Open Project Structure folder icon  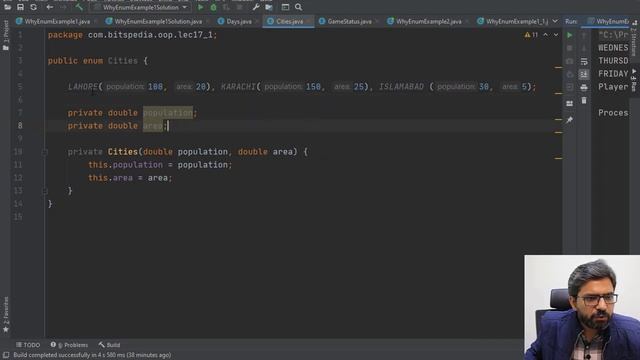coord(269,7)
